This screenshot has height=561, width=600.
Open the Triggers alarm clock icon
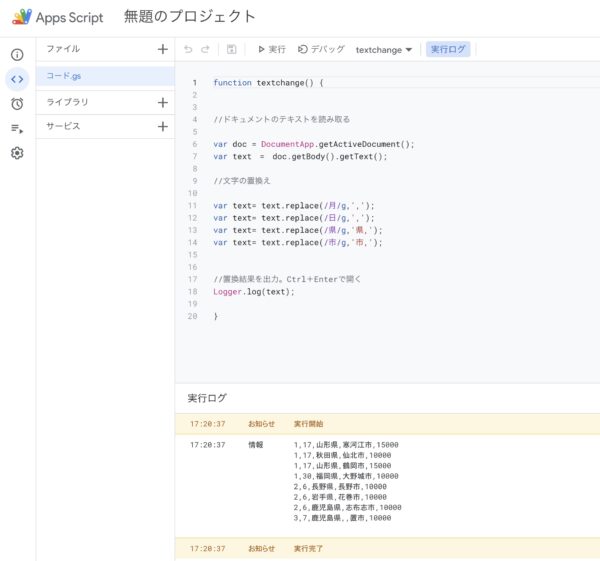17,104
